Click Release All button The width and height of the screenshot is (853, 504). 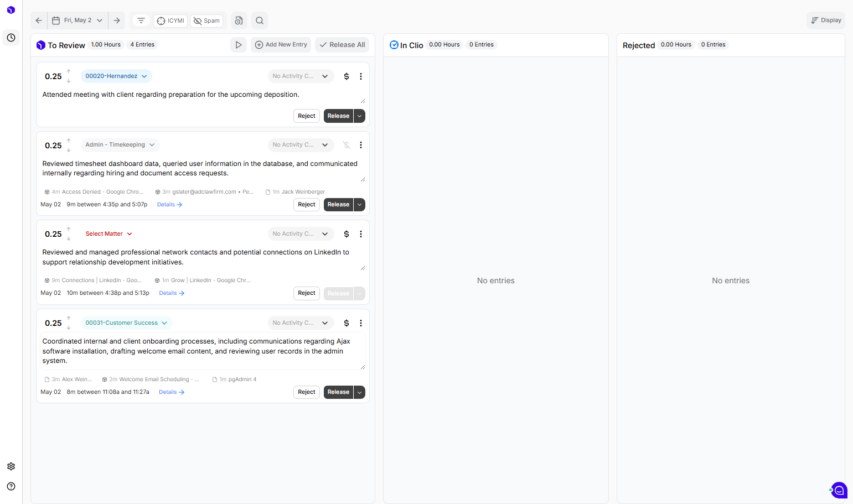point(343,45)
